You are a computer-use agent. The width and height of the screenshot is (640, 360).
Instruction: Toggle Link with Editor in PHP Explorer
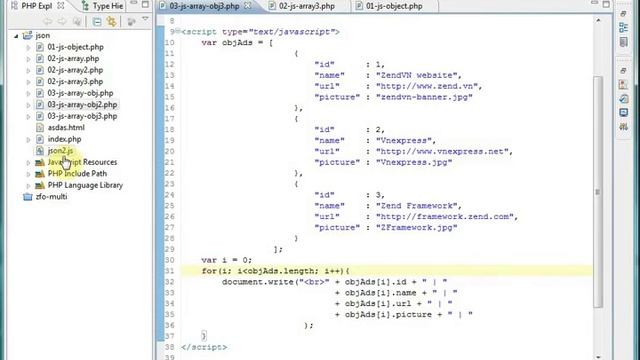tap(111, 22)
